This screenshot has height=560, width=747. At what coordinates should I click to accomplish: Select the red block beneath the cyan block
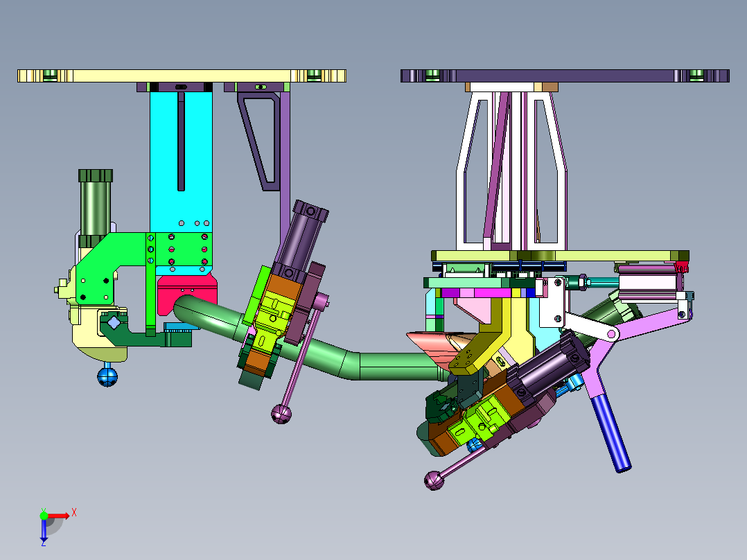click(187, 293)
